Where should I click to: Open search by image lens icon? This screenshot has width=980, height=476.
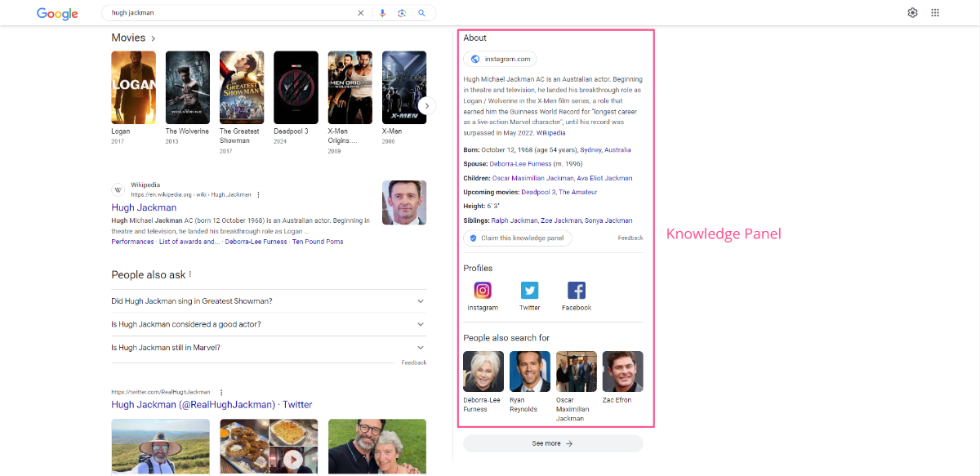(x=402, y=13)
